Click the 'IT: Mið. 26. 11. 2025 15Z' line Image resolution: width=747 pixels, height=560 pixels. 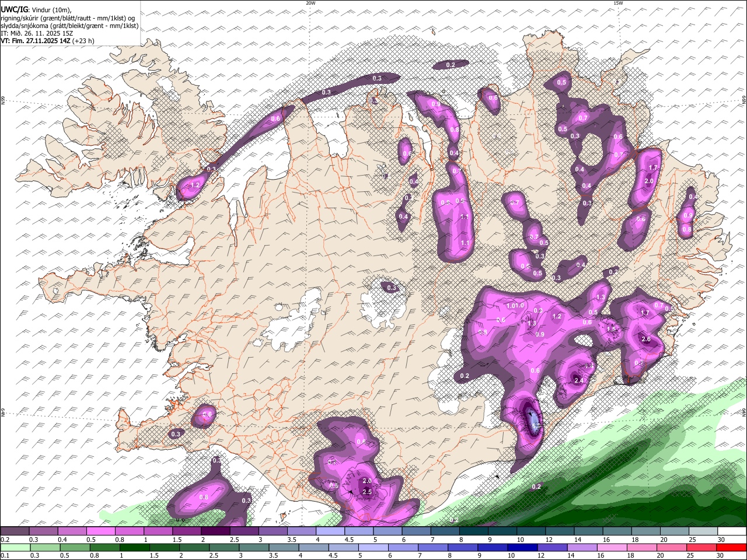(37, 33)
